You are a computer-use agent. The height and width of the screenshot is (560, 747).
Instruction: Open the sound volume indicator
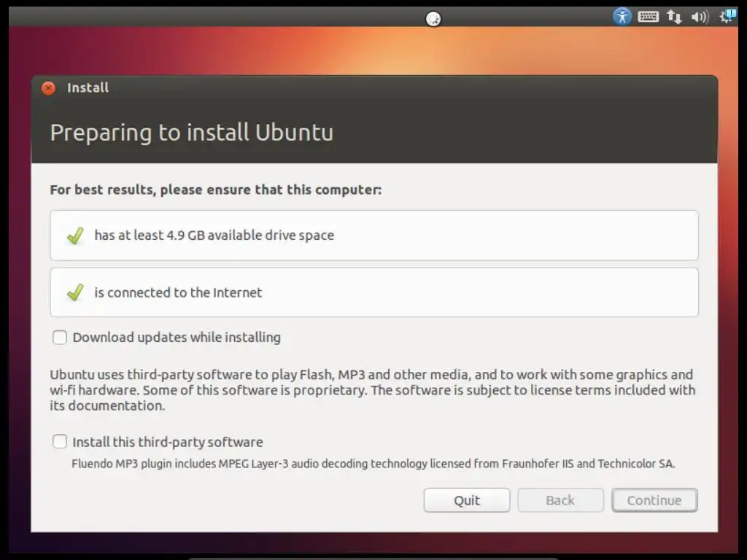(x=700, y=17)
